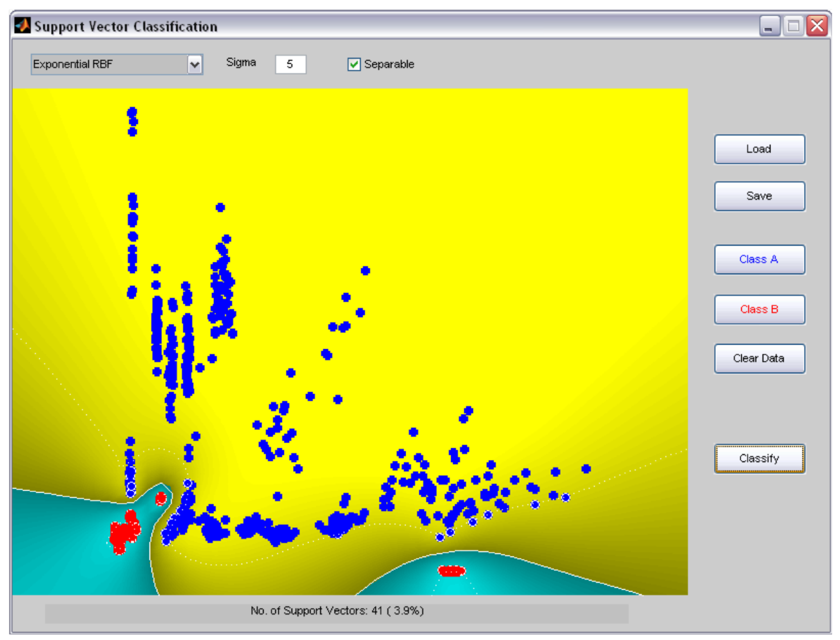This screenshot has width=840, height=640.
Task: Click Clear Data button
Action: (759, 358)
